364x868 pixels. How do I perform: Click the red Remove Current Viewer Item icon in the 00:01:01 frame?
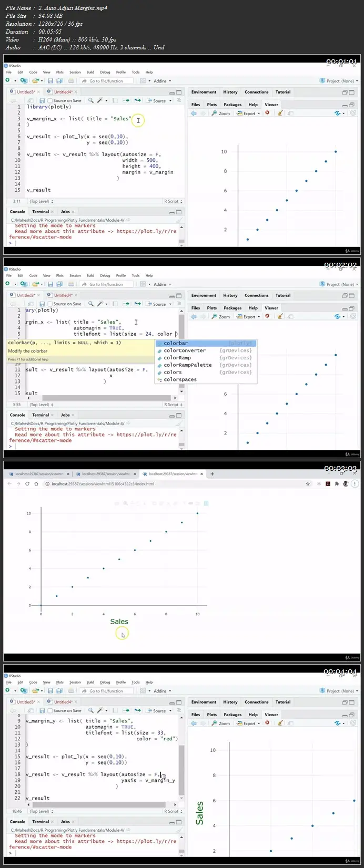pyautogui.click(x=267, y=112)
